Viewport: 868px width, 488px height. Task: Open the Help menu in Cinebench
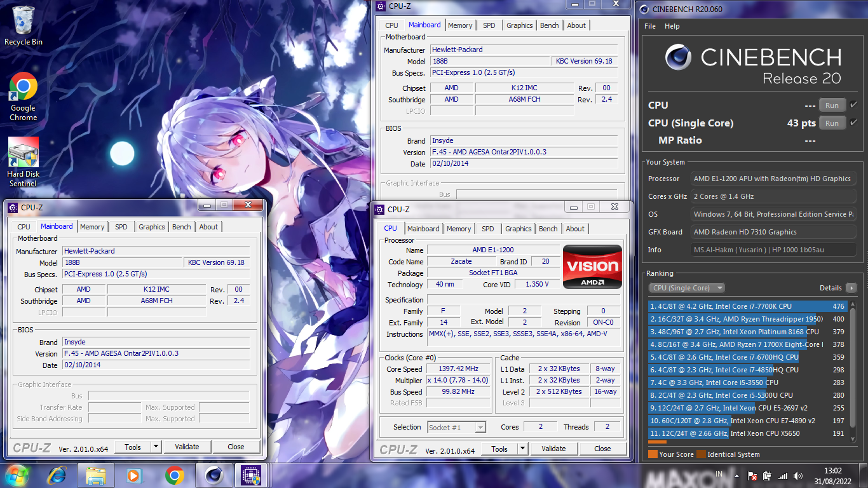tap(672, 26)
